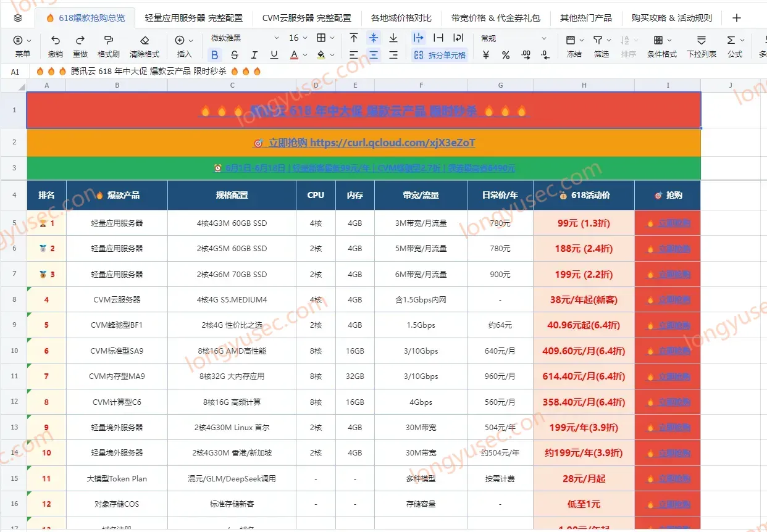Open the number format dropdown 常规

click(514, 38)
